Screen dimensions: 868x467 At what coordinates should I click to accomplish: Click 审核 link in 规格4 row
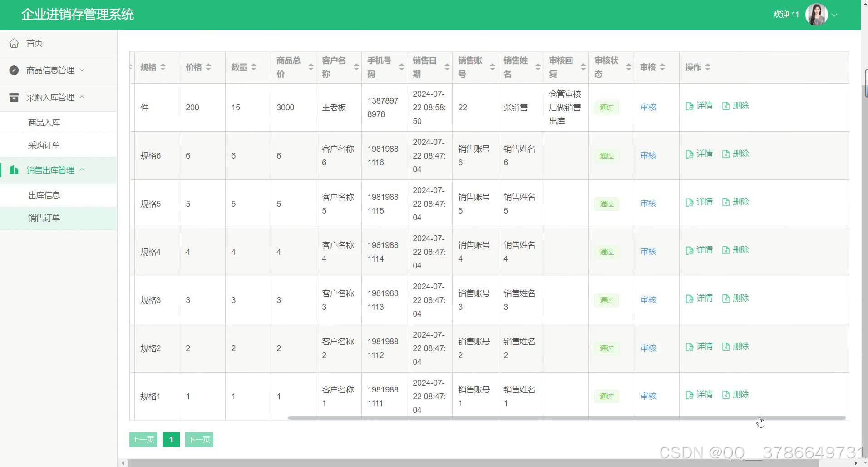click(x=648, y=252)
